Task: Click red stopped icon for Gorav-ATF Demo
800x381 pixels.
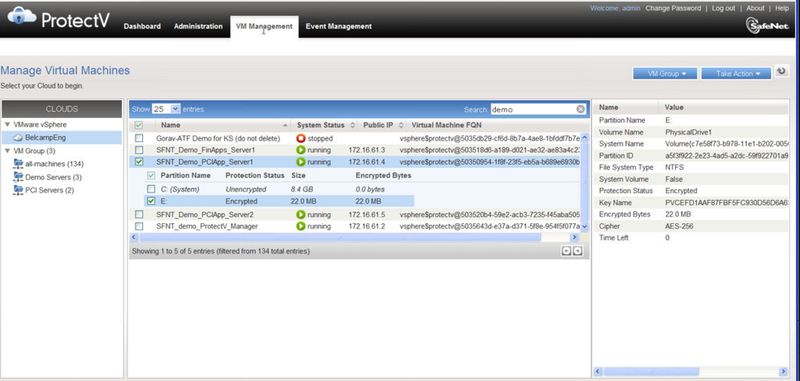Action: (301, 138)
